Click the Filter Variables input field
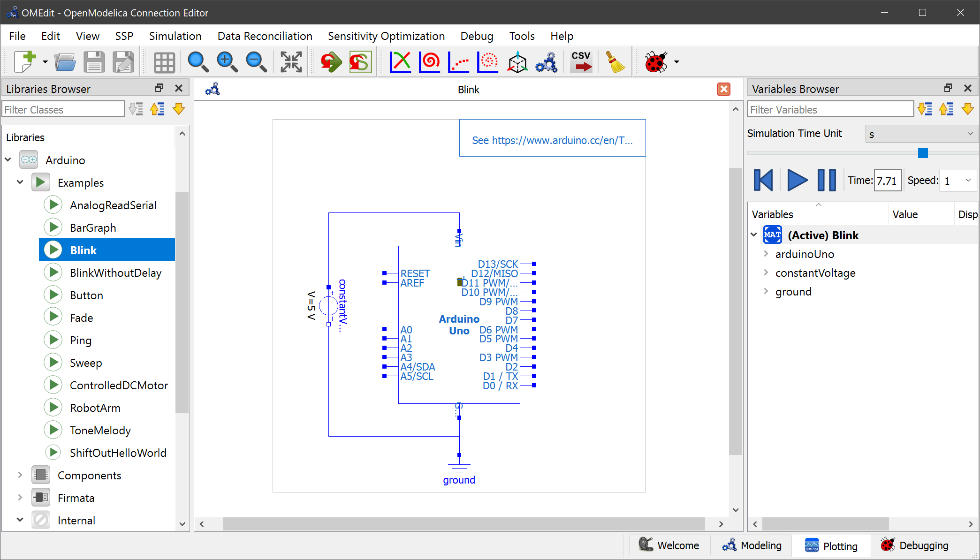This screenshot has height=560, width=980. pyautogui.click(x=830, y=110)
